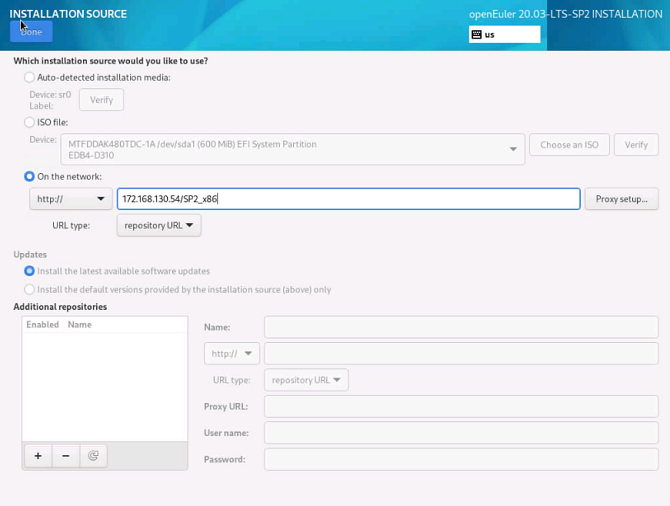670x506 pixels.
Task: Open the http:// protocol dropdown
Action: [x=70, y=199]
